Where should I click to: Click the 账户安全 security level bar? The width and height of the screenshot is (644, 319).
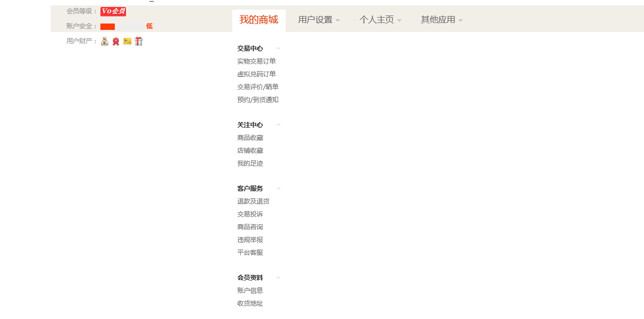122,26
